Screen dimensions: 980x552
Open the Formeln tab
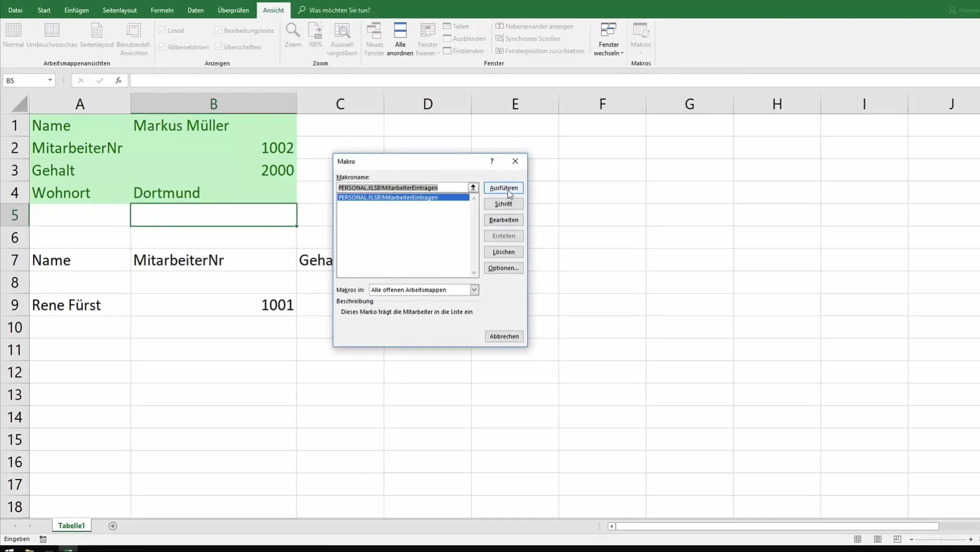click(x=162, y=10)
